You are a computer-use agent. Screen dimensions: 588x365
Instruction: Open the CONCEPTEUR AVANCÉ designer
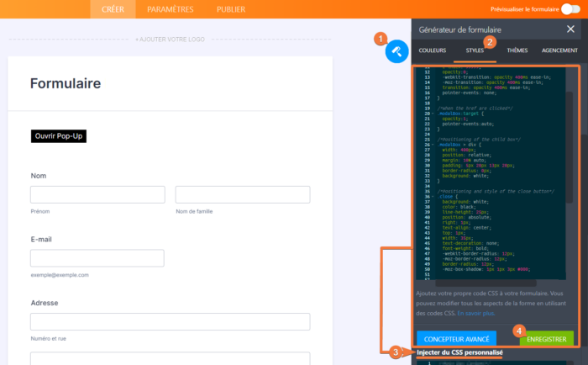tap(455, 338)
